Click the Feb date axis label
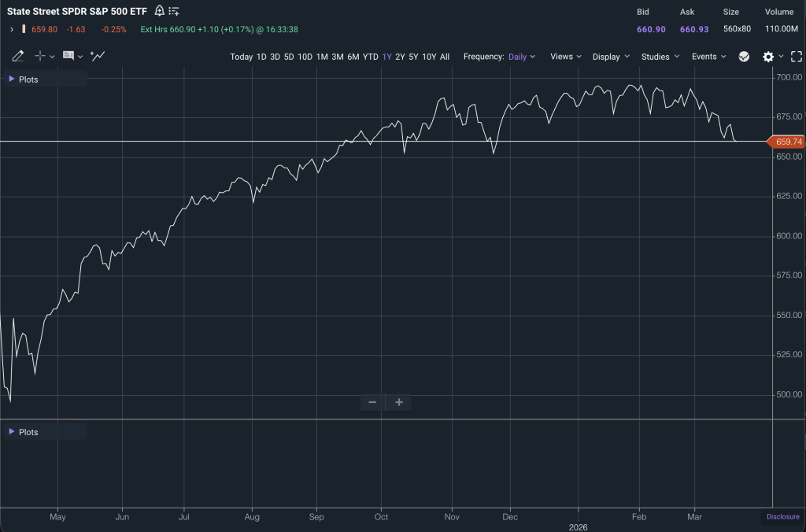Image resolution: width=806 pixels, height=532 pixels. point(639,516)
